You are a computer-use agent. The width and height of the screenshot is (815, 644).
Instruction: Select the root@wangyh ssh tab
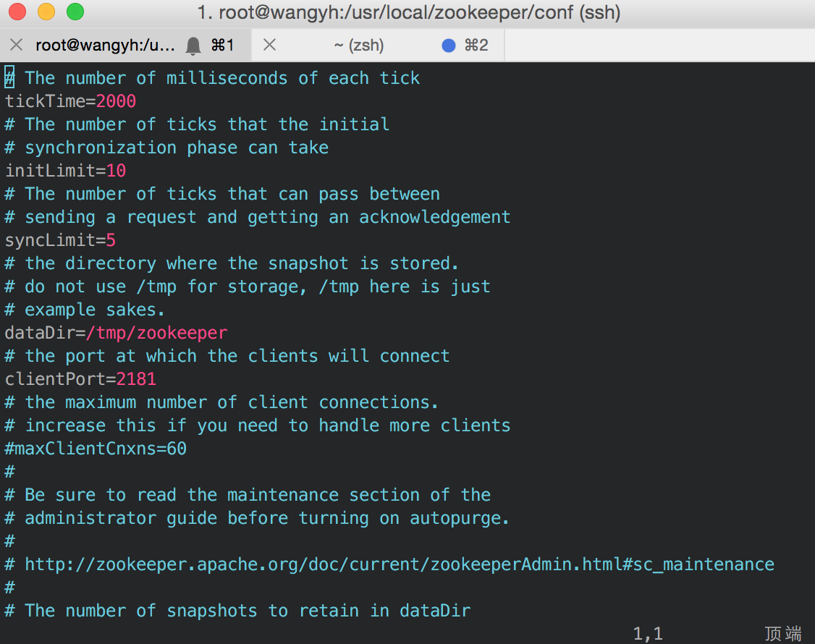(x=106, y=46)
